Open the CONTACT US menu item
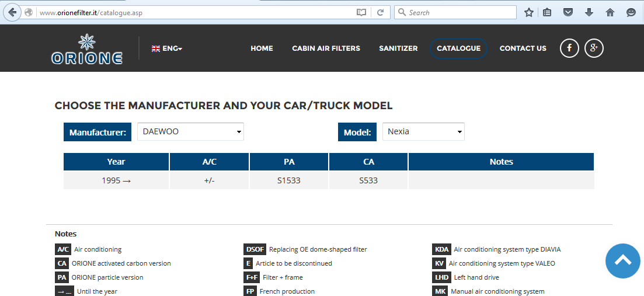The image size is (644, 296). tap(523, 48)
